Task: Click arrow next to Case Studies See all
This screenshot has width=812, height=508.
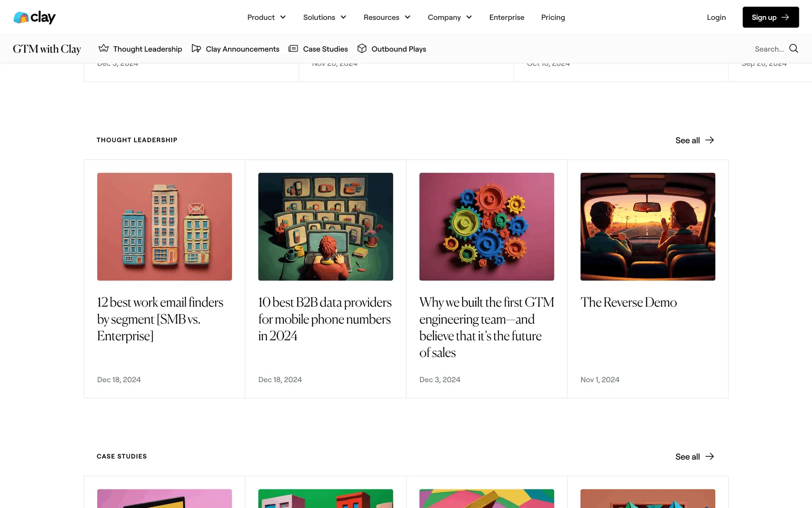Action: point(710,456)
